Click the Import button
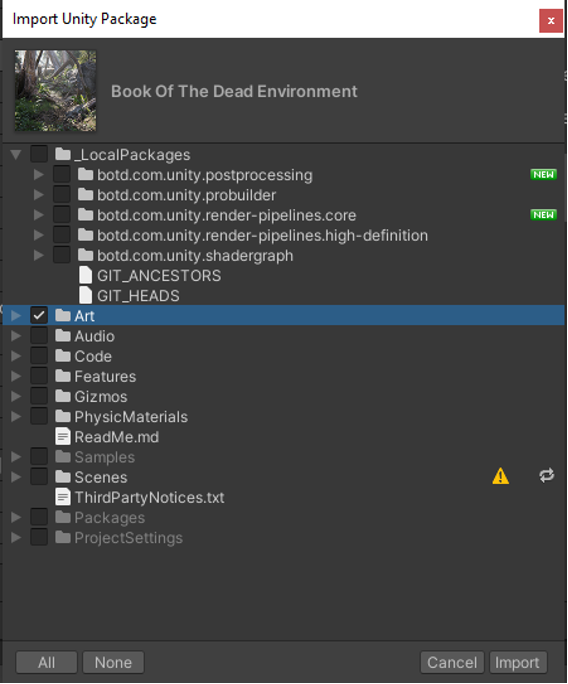This screenshot has height=684, width=568. click(517, 662)
